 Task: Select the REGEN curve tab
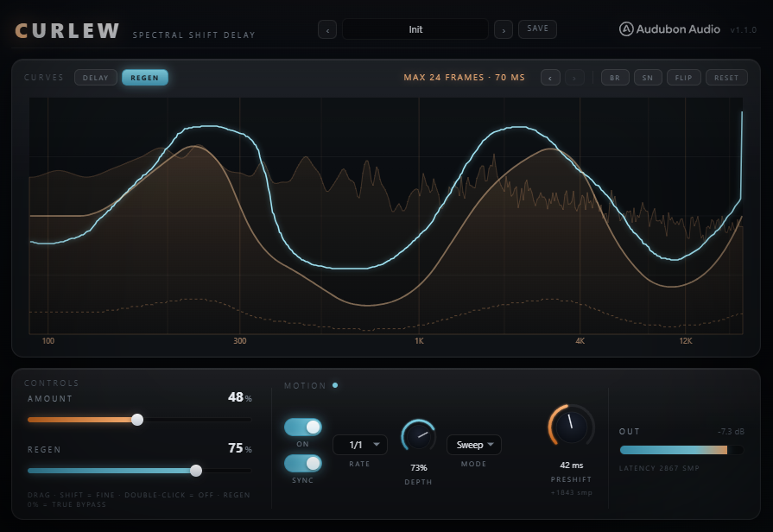coord(145,78)
